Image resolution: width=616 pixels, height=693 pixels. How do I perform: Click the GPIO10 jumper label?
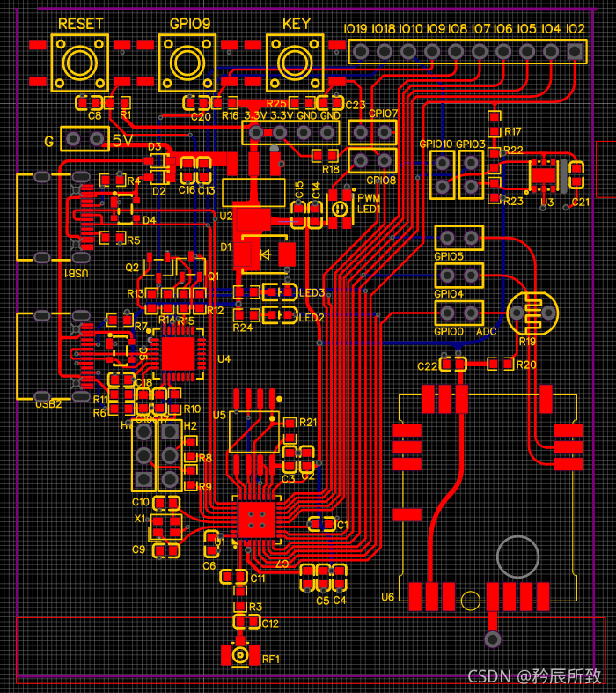click(x=436, y=144)
